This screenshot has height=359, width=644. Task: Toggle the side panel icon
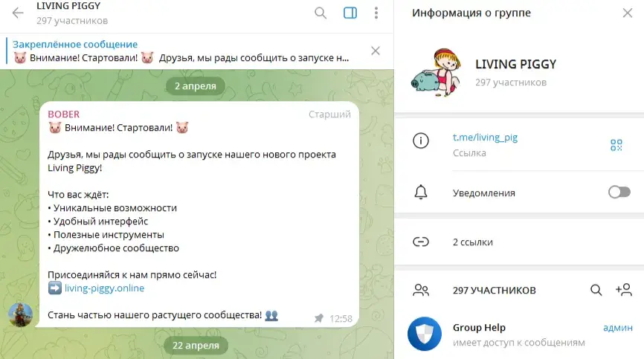click(x=350, y=13)
